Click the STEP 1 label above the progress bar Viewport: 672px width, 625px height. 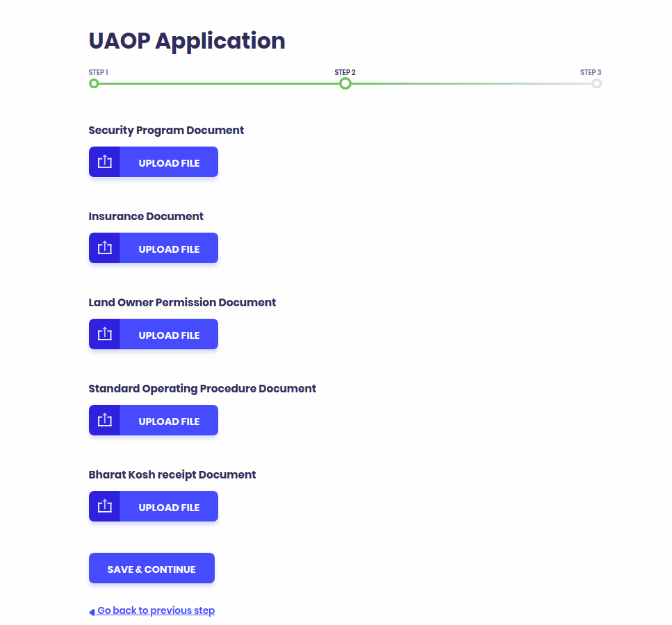(x=98, y=72)
